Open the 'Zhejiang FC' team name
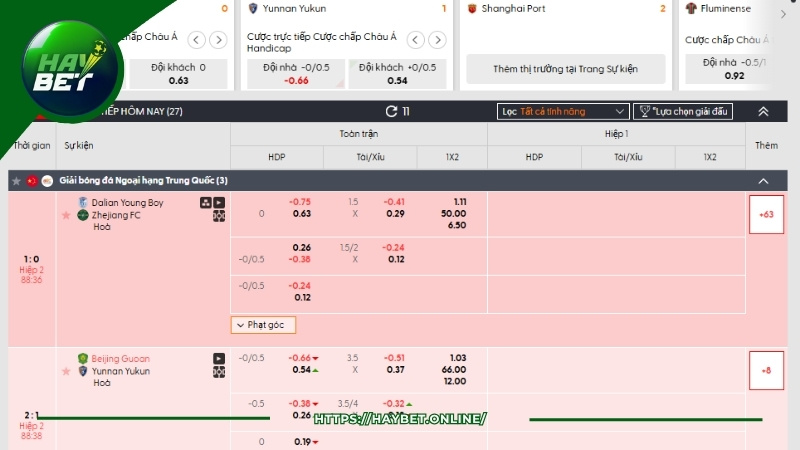The width and height of the screenshot is (800, 450). click(116, 215)
